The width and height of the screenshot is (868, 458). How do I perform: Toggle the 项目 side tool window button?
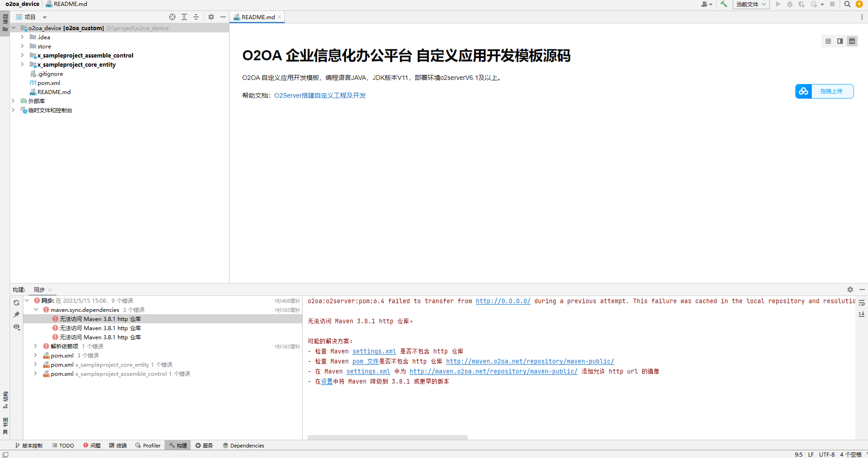[5, 23]
